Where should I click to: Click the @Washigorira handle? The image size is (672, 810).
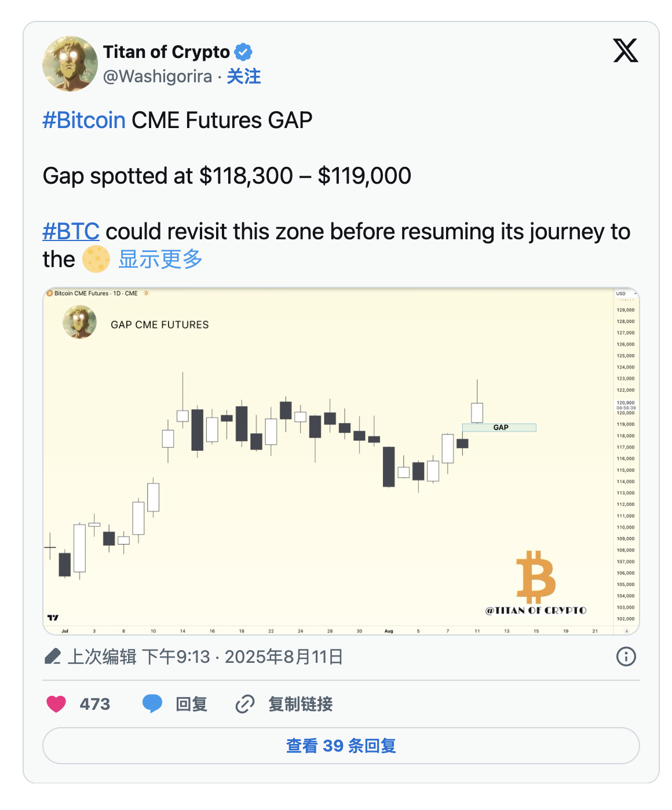coord(158,76)
